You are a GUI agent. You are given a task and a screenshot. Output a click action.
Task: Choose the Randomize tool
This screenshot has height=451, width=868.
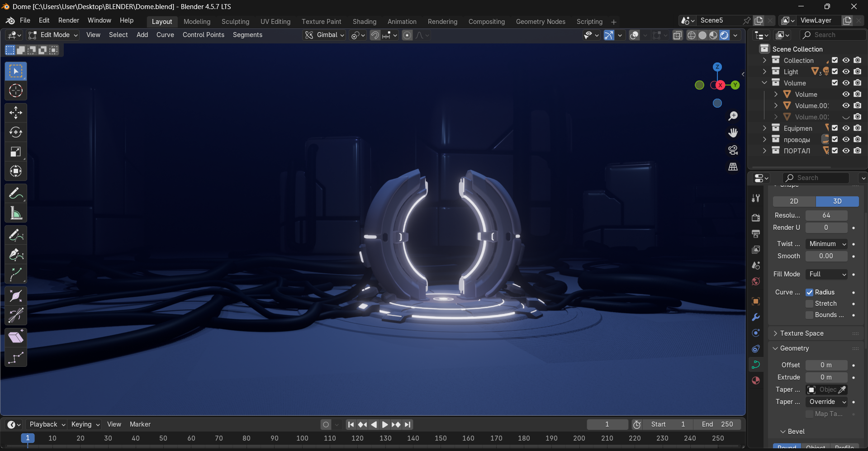click(16, 357)
